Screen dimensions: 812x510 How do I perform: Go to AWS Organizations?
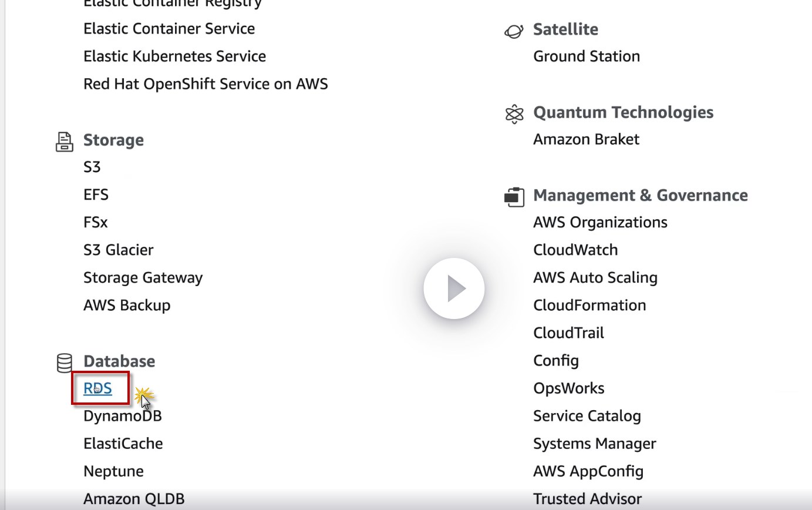pos(600,223)
